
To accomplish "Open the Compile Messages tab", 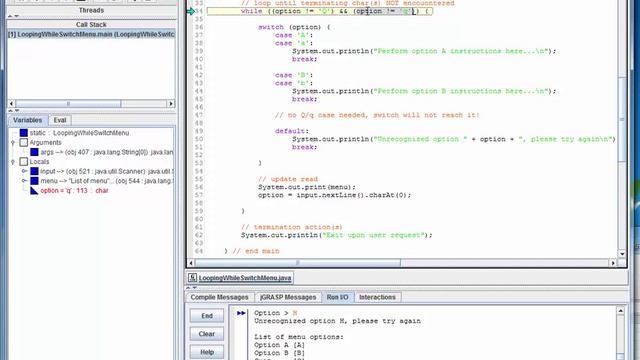I will [x=219, y=297].
